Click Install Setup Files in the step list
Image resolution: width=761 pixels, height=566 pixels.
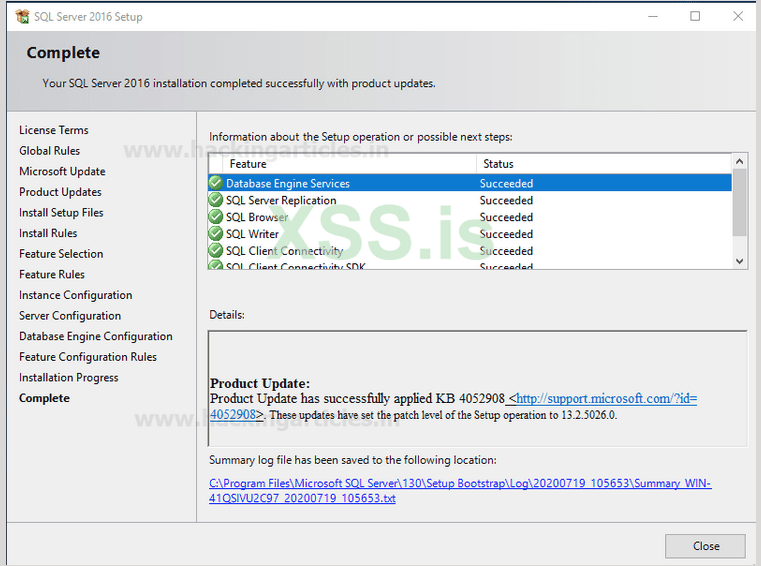(x=61, y=213)
